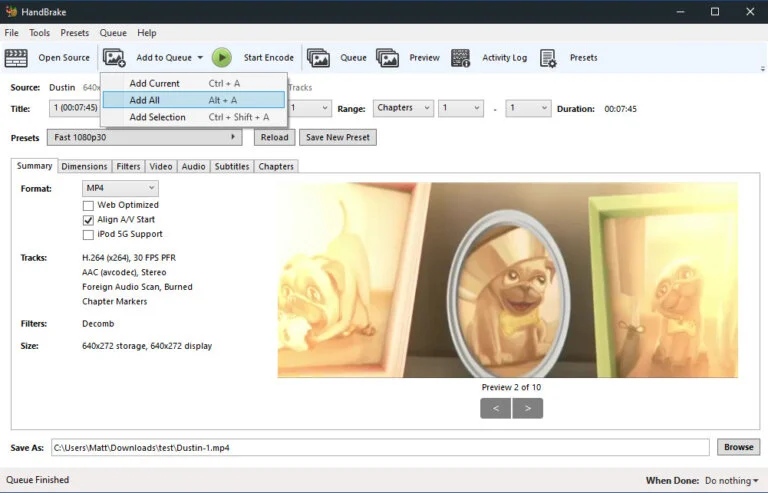Choose Add Selection from the dropdown

tap(193, 117)
